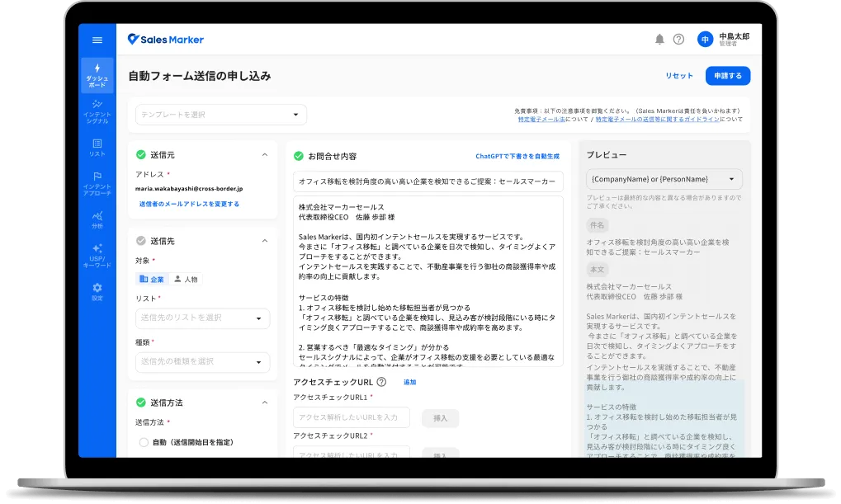841x504 pixels.
Task: Open the 設定 gear in sidebar
Action: pos(97,291)
